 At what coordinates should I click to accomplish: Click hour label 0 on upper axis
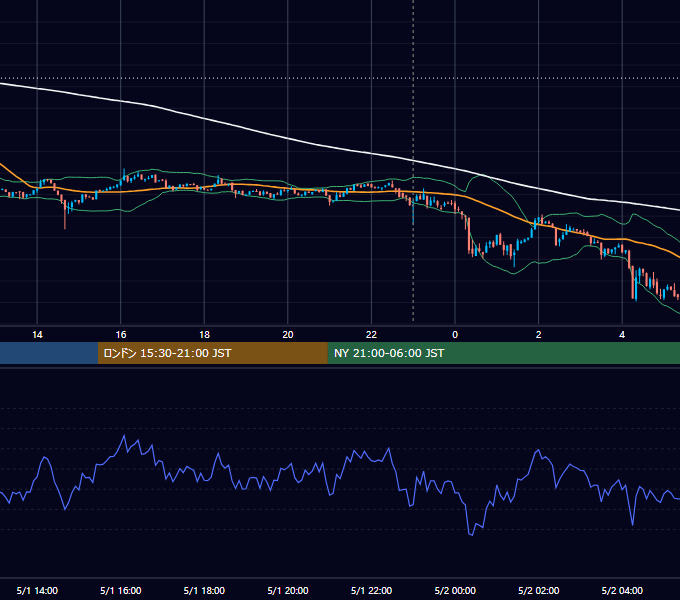[455, 335]
